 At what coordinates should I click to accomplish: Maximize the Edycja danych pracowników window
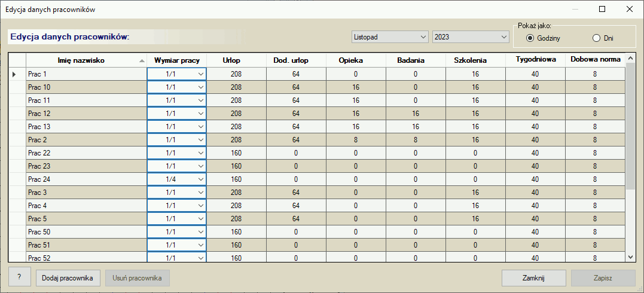click(x=602, y=9)
